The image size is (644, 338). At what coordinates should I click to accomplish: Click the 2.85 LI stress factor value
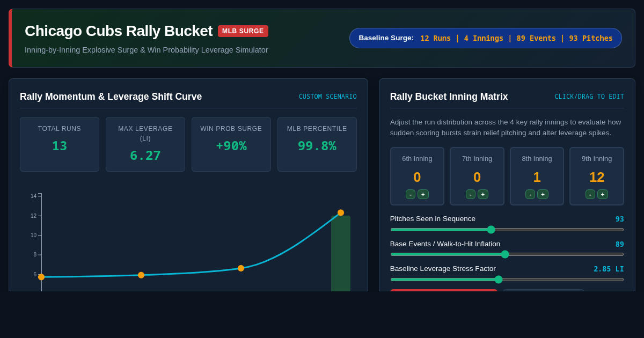[x=609, y=269]
